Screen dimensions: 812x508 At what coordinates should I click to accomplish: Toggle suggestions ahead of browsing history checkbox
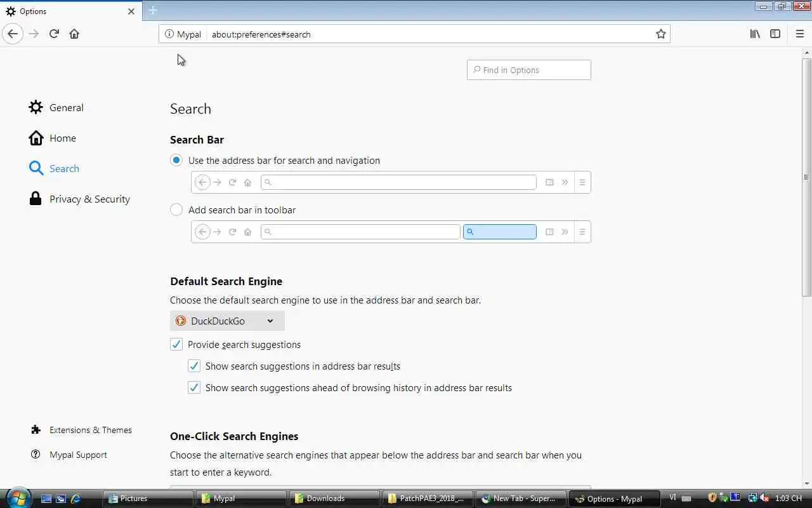(194, 387)
